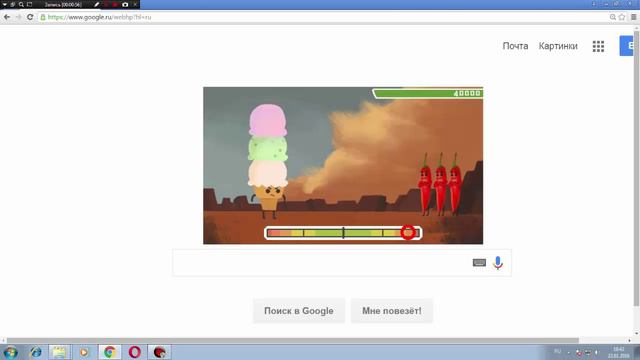Click the red chili peppers in the doodle
Screen dimensions: 640x360
[x=440, y=184]
